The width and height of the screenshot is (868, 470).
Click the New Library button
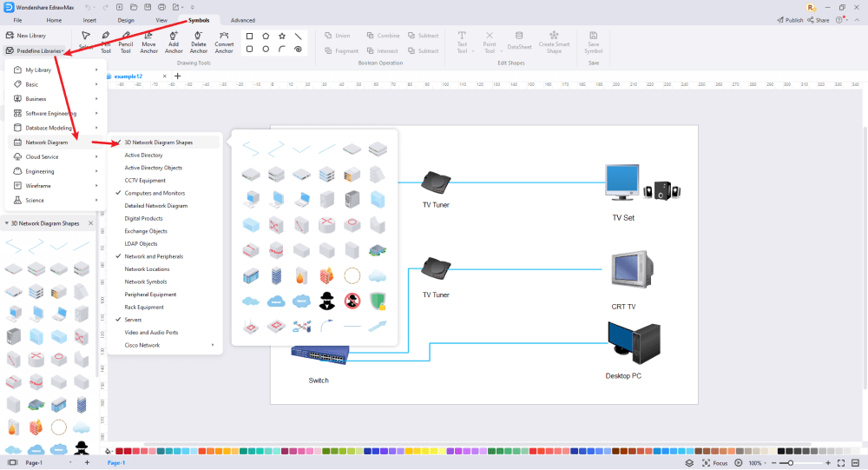(26, 36)
